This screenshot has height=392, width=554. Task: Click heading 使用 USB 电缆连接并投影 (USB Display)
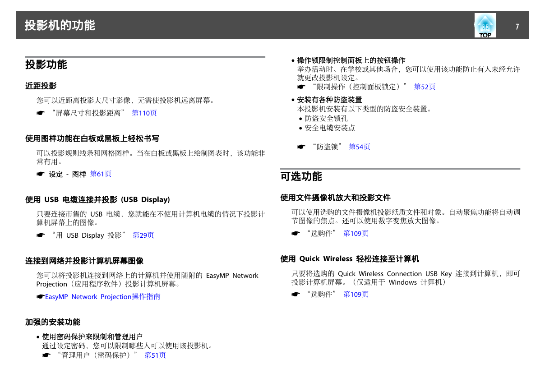tap(97, 199)
